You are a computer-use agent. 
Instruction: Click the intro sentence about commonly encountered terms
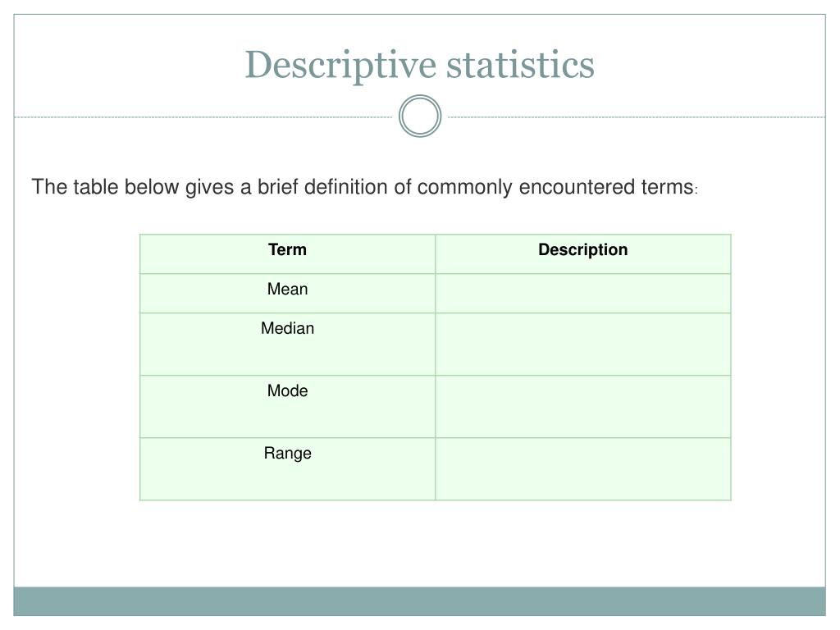[x=365, y=188]
